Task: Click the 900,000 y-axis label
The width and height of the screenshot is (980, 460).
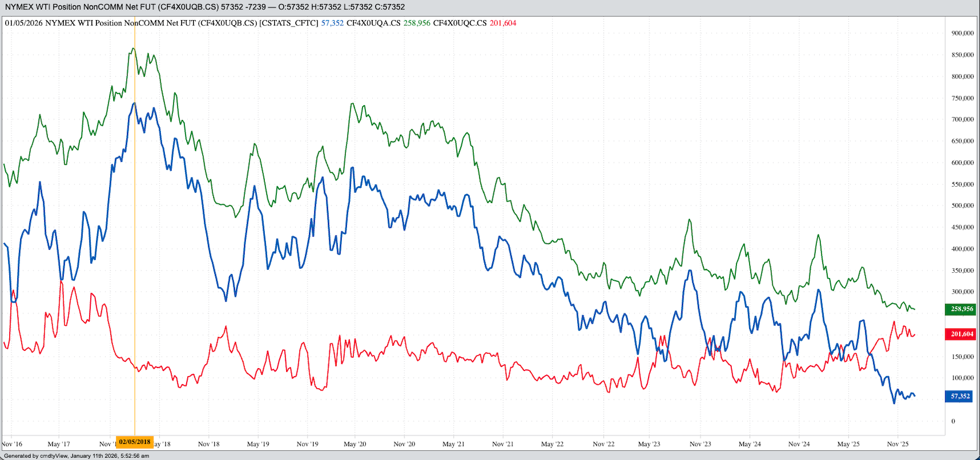Action: click(962, 33)
